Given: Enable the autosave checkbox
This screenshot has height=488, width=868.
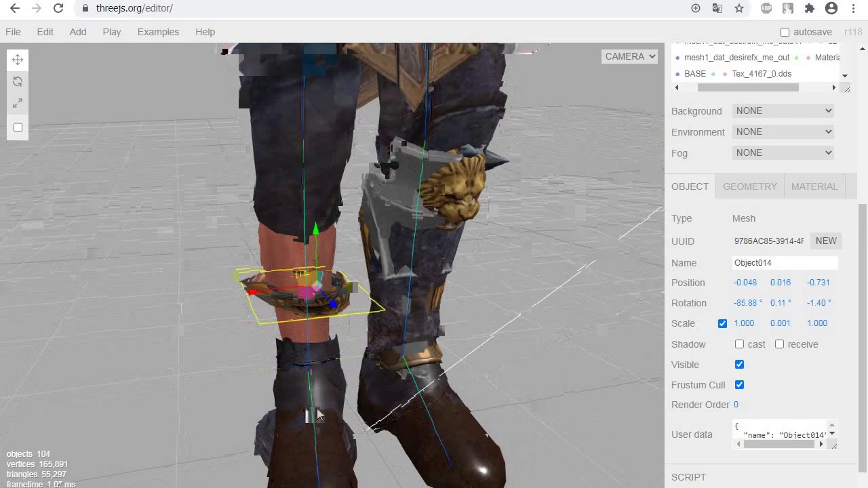Looking at the screenshot, I should point(785,32).
